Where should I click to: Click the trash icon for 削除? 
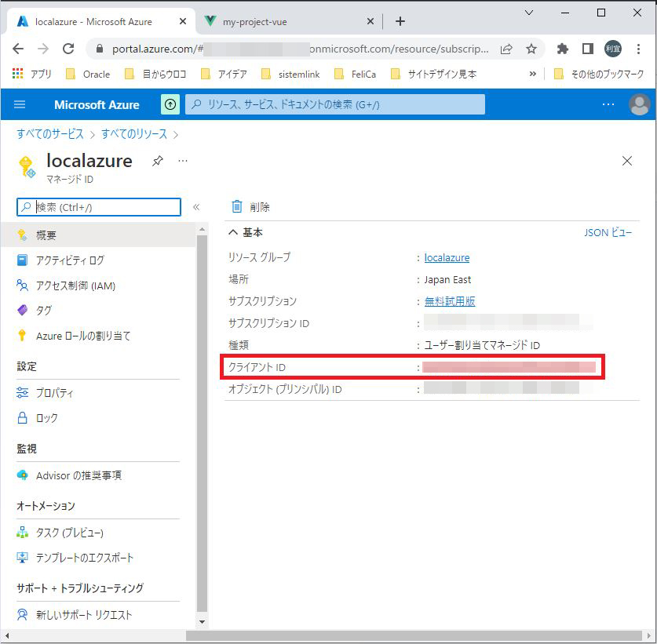pyautogui.click(x=237, y=206)
